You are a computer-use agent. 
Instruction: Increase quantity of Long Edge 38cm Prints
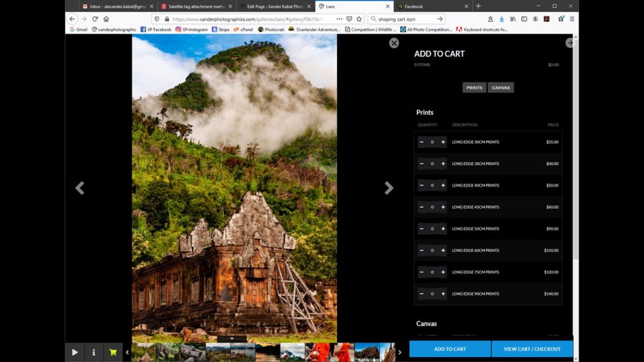click(x=443, y=164)
